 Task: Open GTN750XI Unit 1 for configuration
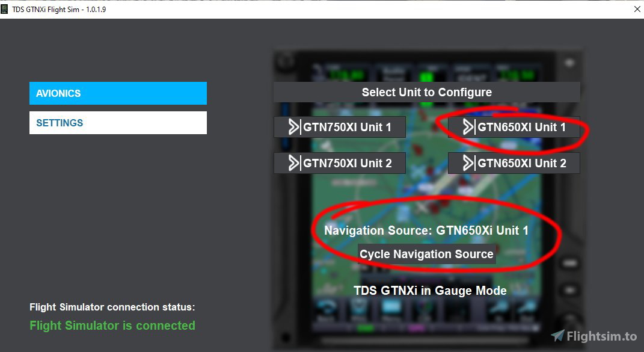click(340, 127)
